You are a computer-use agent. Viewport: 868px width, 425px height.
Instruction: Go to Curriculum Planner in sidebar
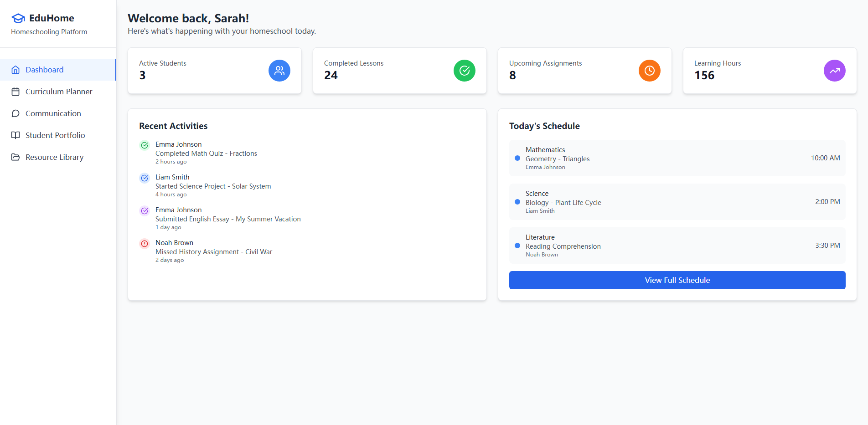pos(58,92)
